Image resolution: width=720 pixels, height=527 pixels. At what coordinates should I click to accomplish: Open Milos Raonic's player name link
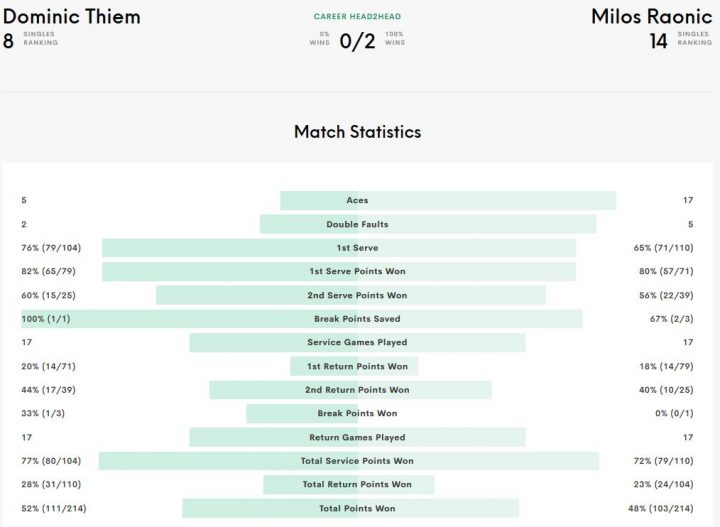point(652,17)
